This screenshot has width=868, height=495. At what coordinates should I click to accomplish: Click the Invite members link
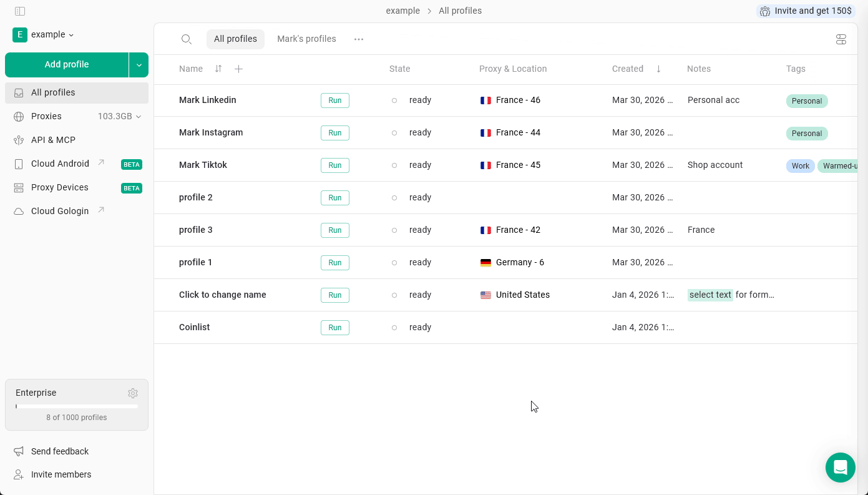pyautogui.click(x=61, y=474)
